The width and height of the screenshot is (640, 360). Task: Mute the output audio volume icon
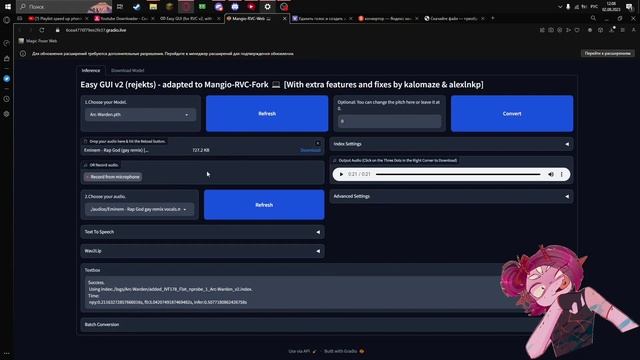pos(551,174)
